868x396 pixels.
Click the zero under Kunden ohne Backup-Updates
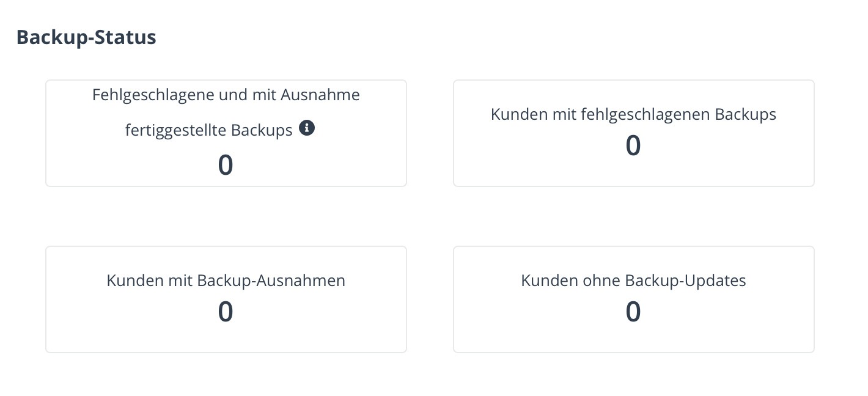(x=633, y=312)
